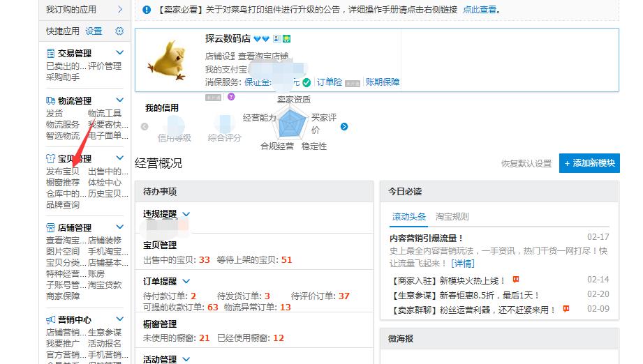
Task: Click the 添加新模块 button
Action: point(589,163)
